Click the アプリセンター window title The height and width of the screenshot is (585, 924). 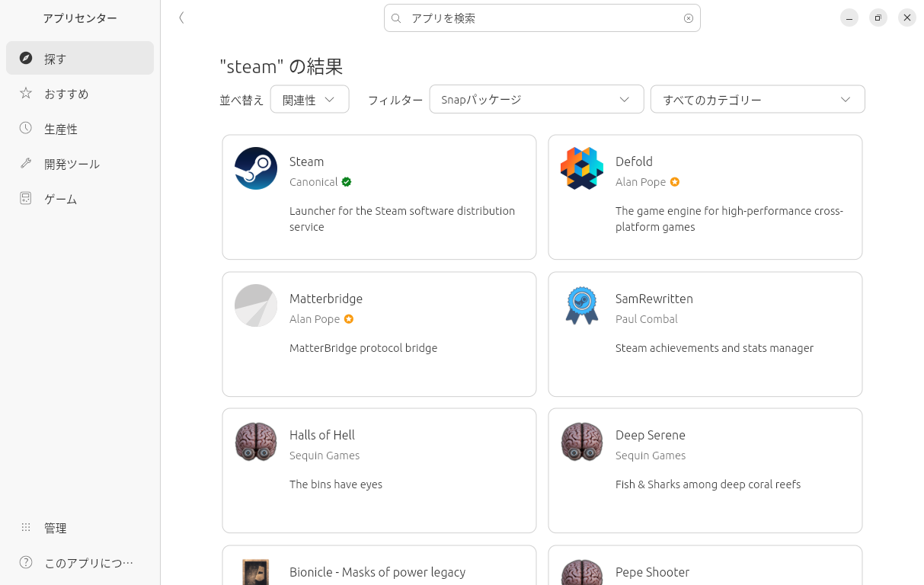pyautogui.click(x=80, y=18)
